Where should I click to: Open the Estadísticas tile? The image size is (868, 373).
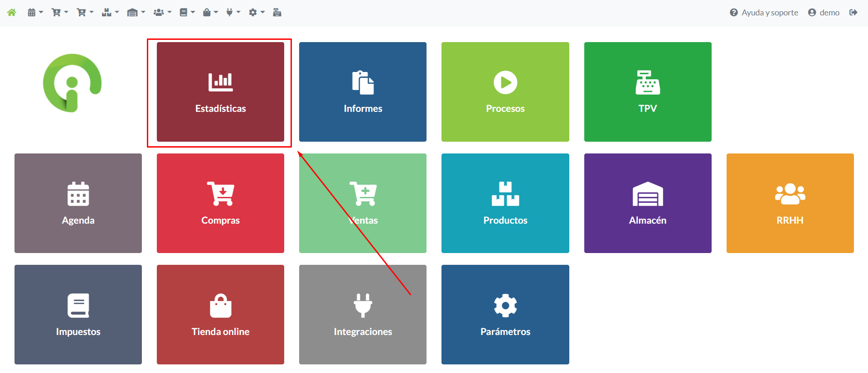[220, 92]
